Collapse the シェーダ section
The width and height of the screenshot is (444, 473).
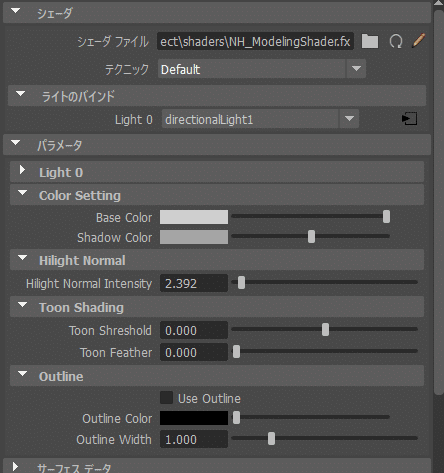tap(15, 11)
